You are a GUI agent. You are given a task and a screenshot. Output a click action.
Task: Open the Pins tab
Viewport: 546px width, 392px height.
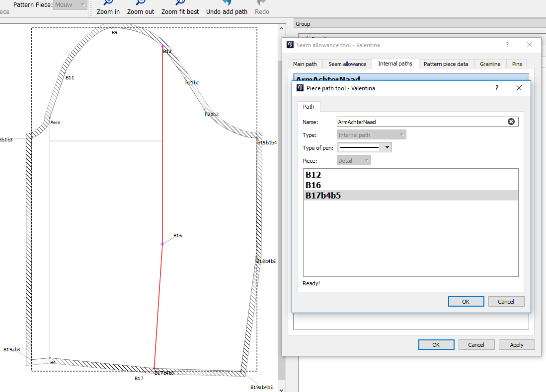coord(517,64)
